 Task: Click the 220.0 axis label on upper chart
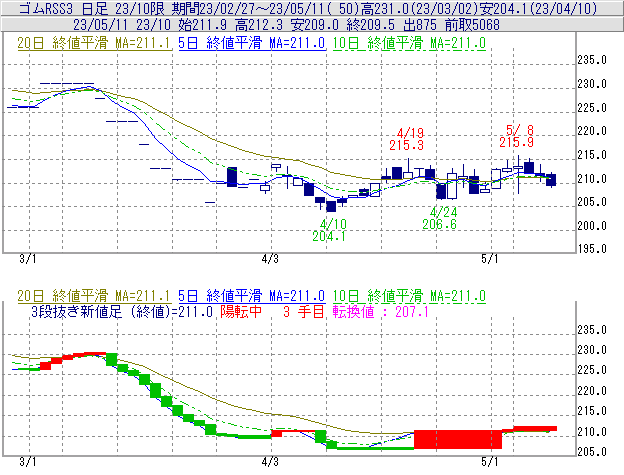point(592,131)
